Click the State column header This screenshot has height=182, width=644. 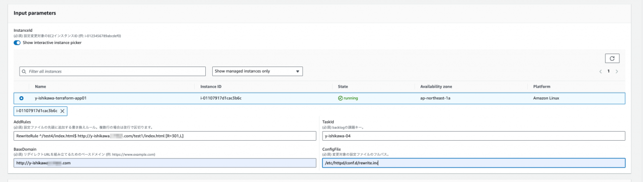click(x=343, y=87)
